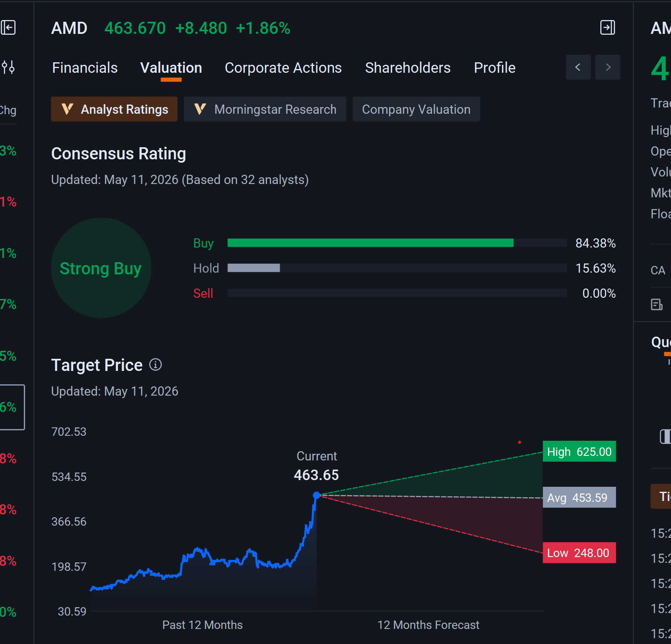
Task: Select the Morningstar Research button
Action: pos(265,109)
